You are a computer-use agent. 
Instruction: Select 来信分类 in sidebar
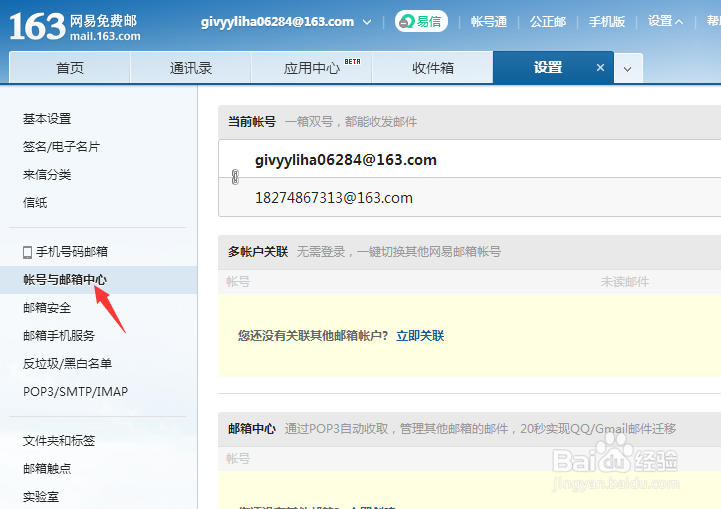47,175
